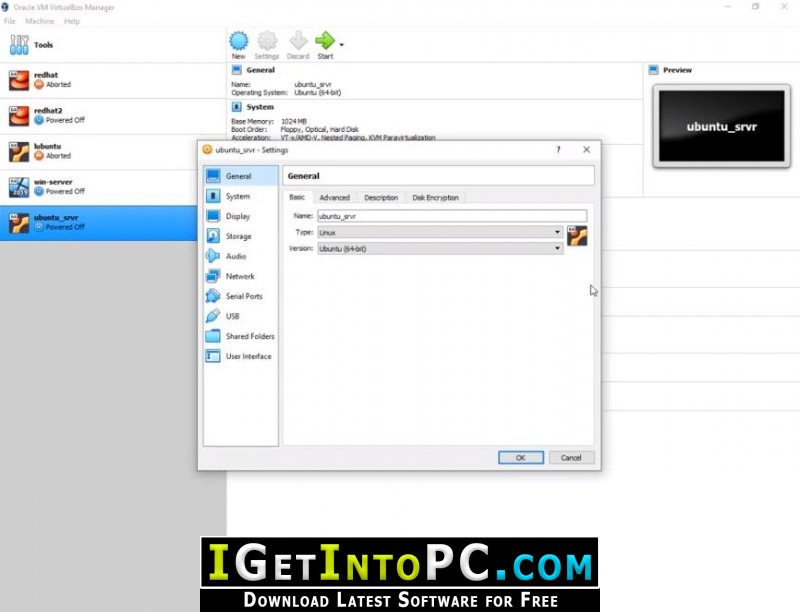This screenshot has height=612, width=800.
Task: Open Shared Folders settings category icon
Action: click(x=213, y=336)
